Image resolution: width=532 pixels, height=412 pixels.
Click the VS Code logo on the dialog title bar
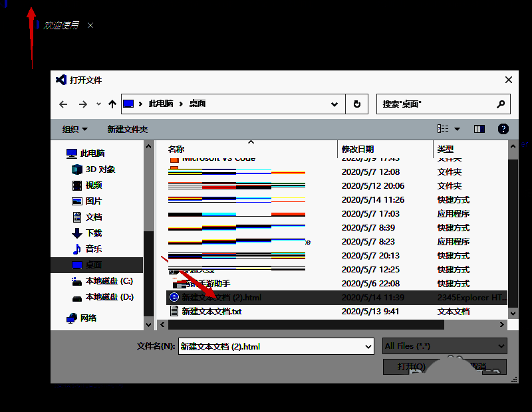[61, 80]
